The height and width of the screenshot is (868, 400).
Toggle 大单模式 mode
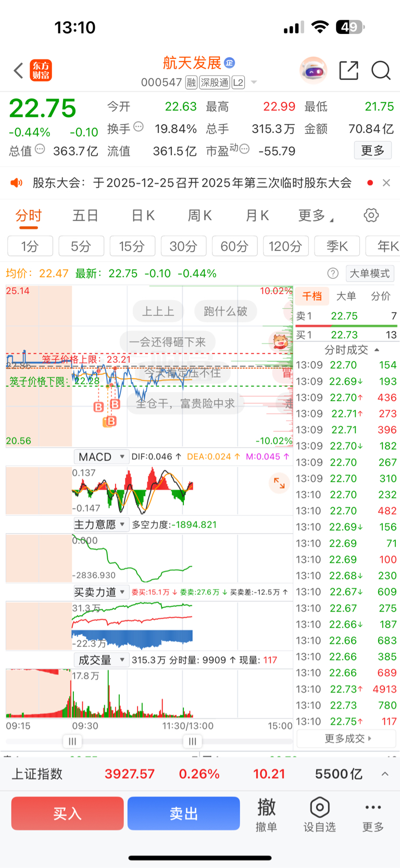click(x=370, y=273)
